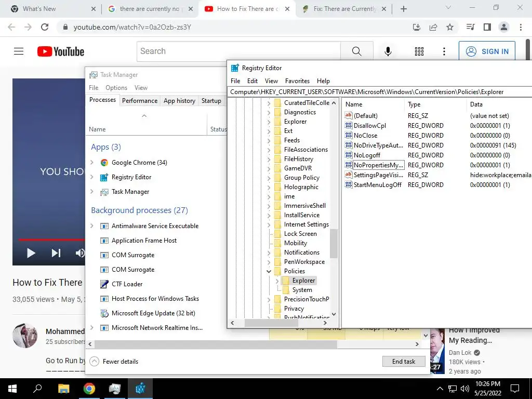Click Google Chrome icon in Task Manager list
Image resolution: width=532 pixels, height=399 pixels.
tap(104, 163)
